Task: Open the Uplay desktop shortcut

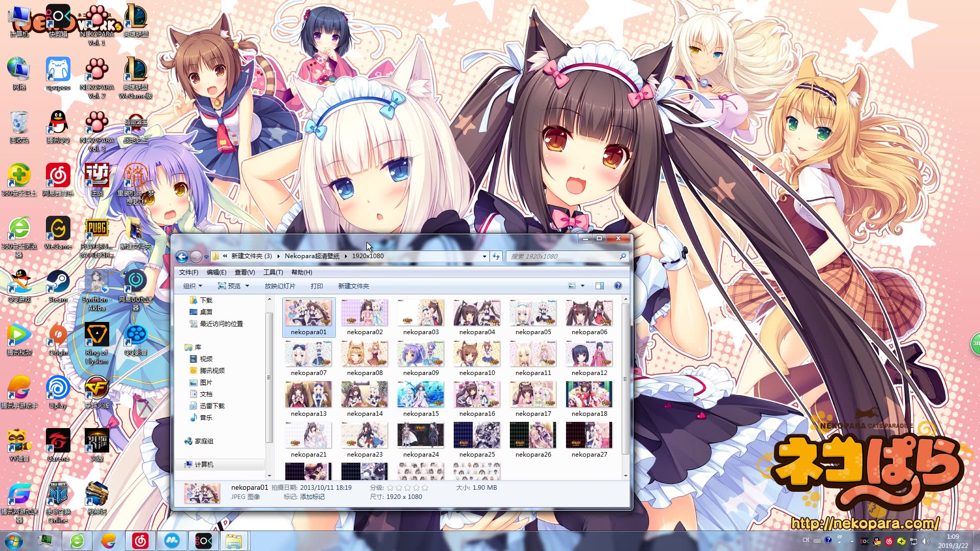Action: coord(58,392)
